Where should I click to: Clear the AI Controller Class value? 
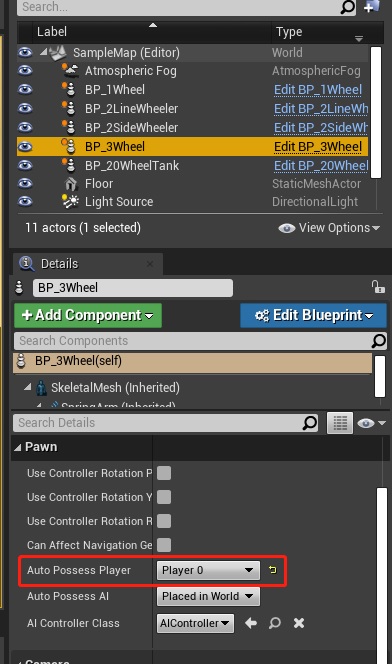(x=299, y=623)
